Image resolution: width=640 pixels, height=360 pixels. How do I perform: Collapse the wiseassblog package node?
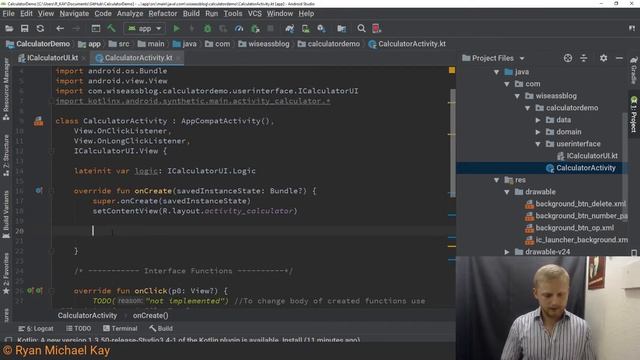tap(517, 96)
